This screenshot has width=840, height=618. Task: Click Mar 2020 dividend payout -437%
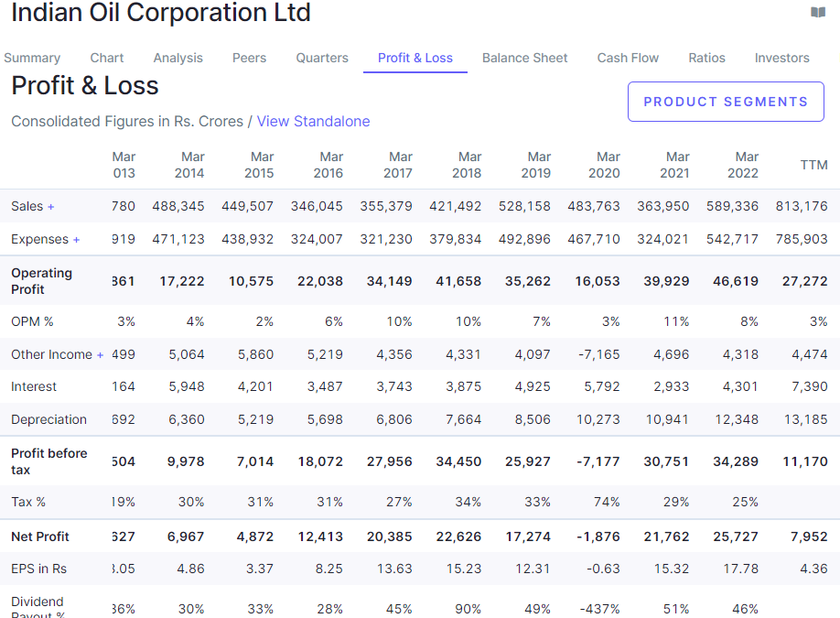(x=599, y=610)
